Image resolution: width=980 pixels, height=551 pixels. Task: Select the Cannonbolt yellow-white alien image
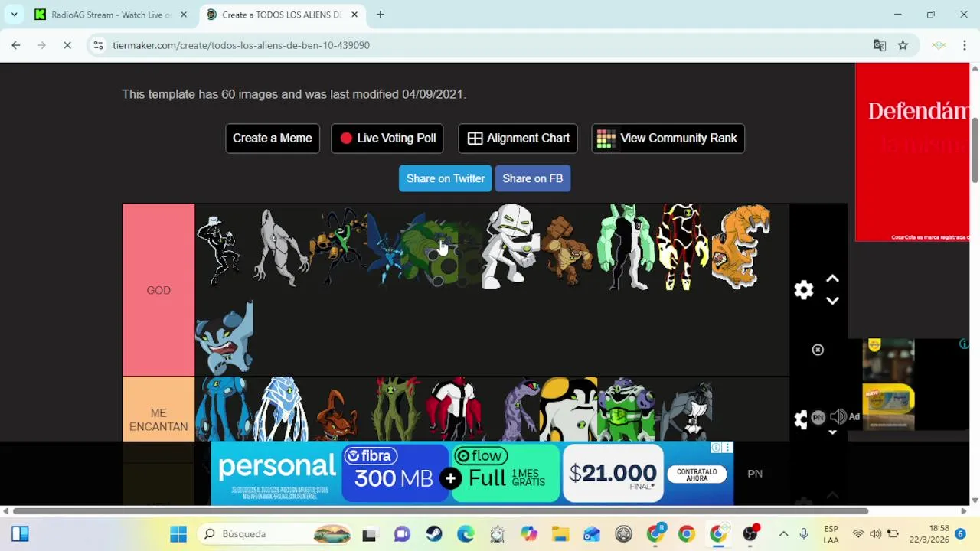pos(569,409)
